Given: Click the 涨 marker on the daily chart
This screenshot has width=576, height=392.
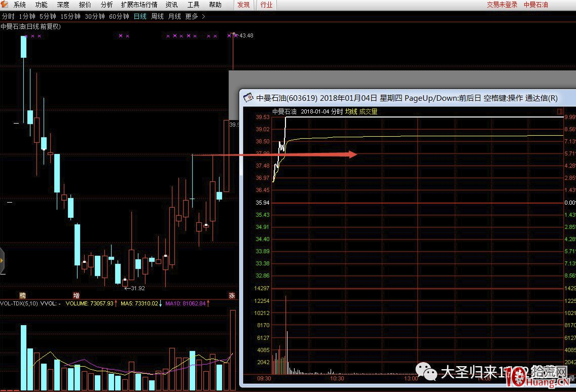Looking at the screenshot, I should click(x=232, y=295).
